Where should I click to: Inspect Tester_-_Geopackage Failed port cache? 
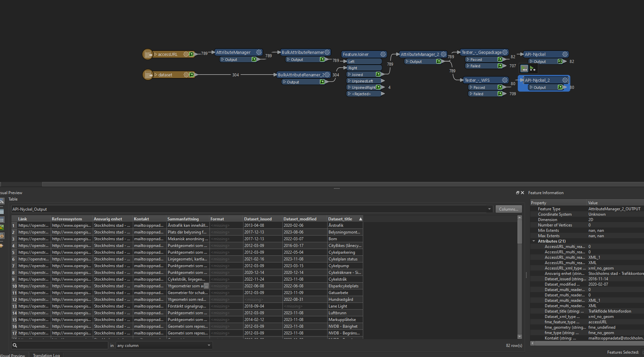coord(500,66)
